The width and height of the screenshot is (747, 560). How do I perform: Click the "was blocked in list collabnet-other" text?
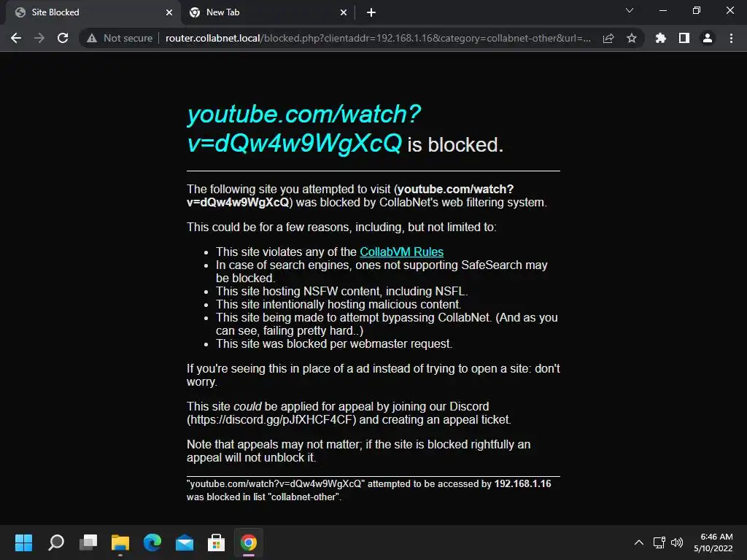[264, 497]
